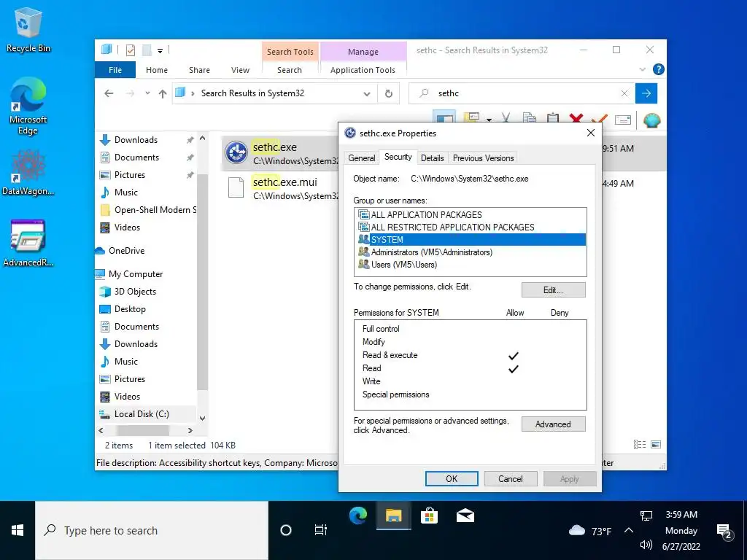Viewport: 747px width, 560px height.
Task: Open the Search ribbon tab
Action: pos(290,70)
